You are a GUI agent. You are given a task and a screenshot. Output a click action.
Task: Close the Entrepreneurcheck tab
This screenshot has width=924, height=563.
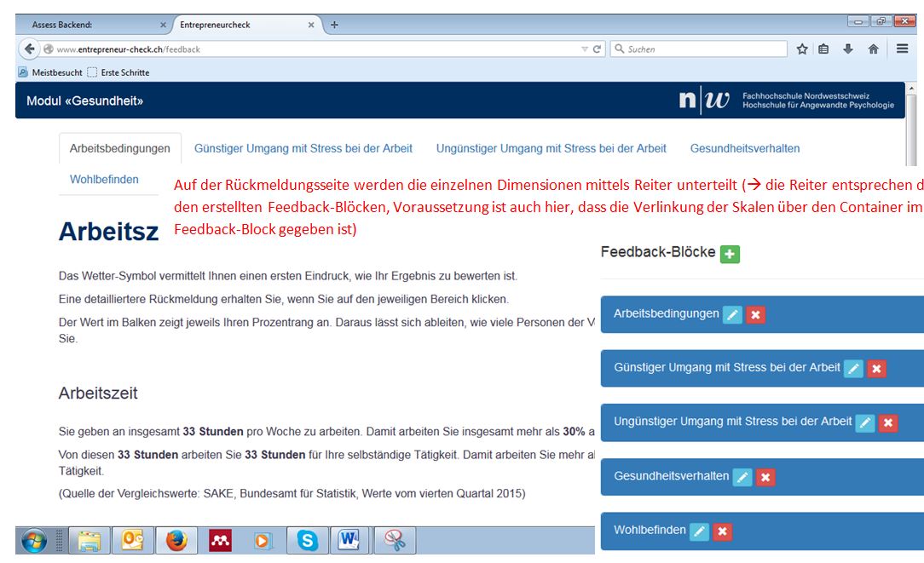click(311, 25)
